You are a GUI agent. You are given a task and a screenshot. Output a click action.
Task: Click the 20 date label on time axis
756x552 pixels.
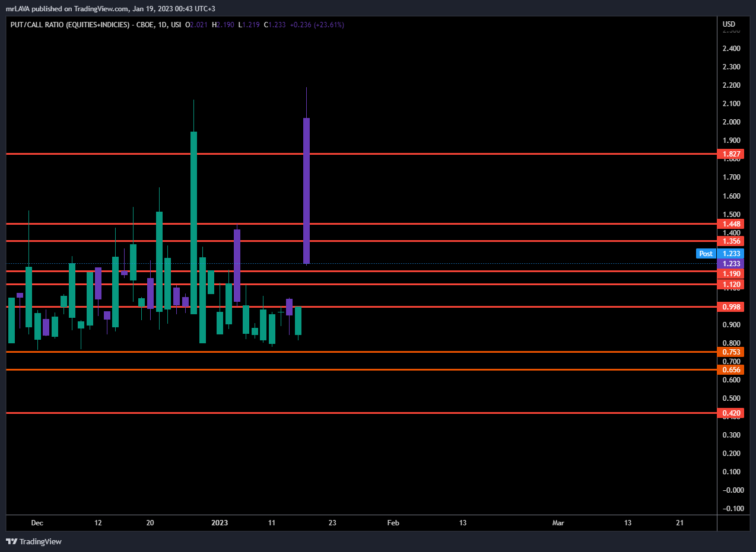coord(150,523)
